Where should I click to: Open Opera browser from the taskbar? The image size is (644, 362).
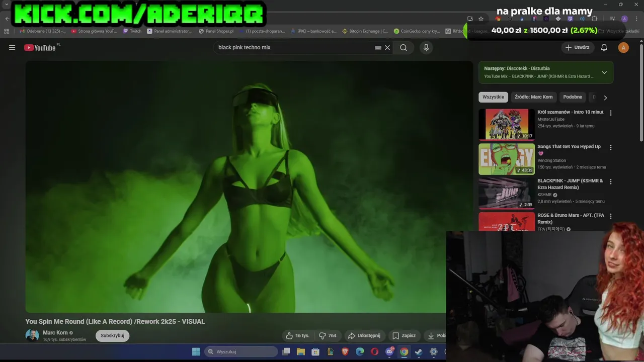(374, 352)
